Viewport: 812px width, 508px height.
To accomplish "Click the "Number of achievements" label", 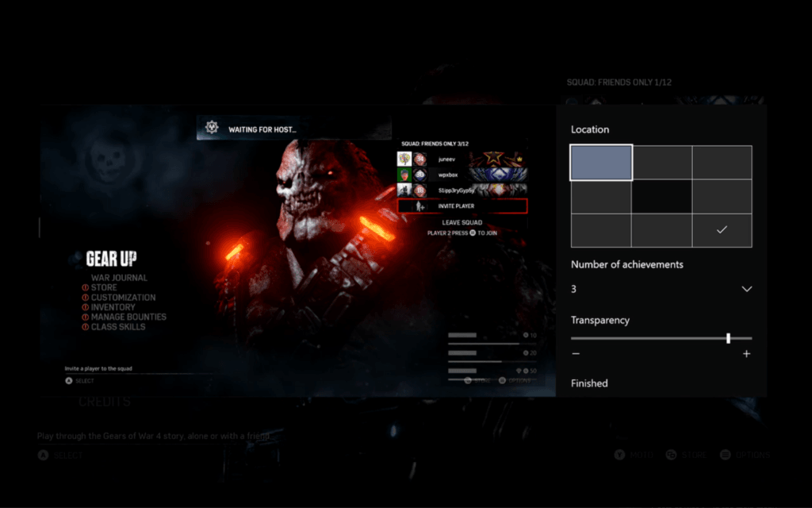I will 627,264.
